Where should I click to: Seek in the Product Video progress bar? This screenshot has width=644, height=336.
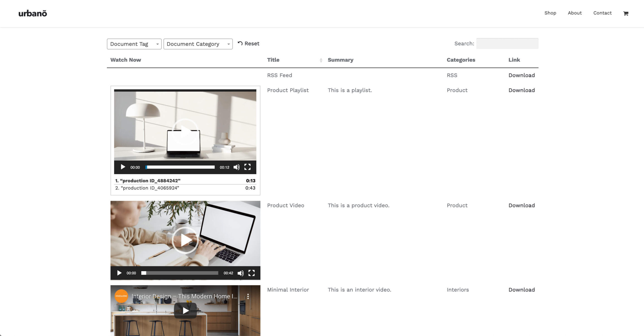click(180, 273)
